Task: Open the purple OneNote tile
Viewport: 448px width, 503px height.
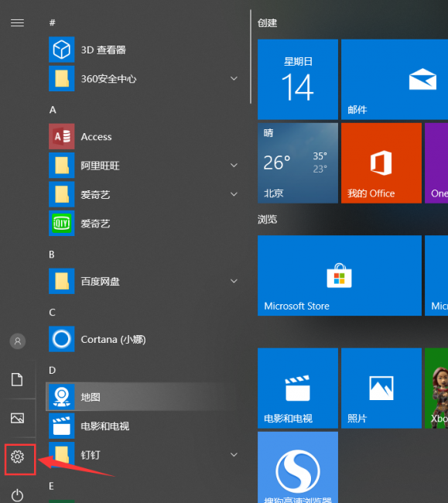Action: pyautogui.click(x=436, y=163)
